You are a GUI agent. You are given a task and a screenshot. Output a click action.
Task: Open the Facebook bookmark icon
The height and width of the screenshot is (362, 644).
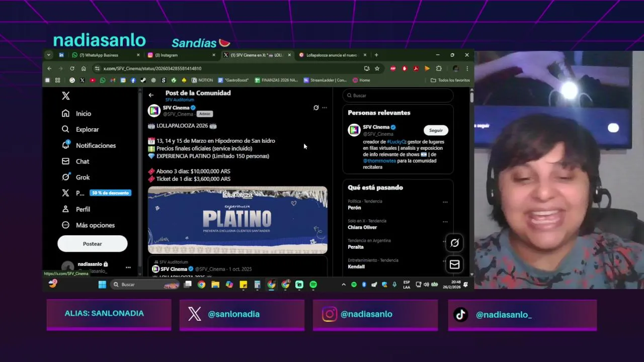click(133, 80)
